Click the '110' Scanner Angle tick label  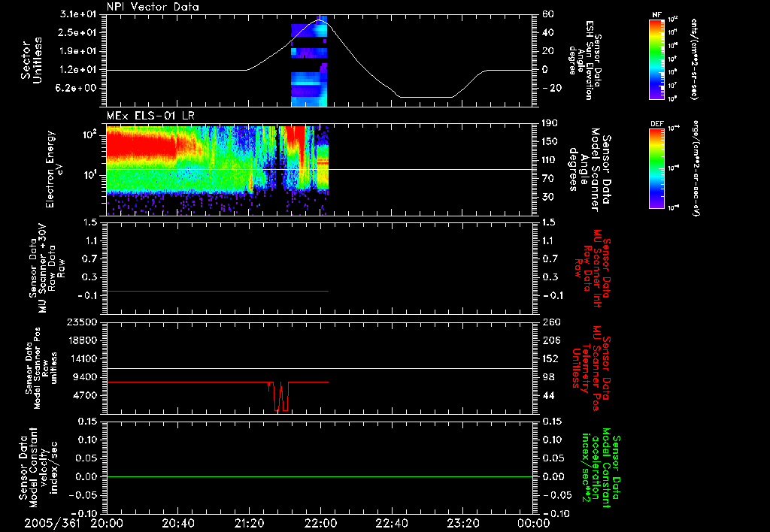coord(550,160)
